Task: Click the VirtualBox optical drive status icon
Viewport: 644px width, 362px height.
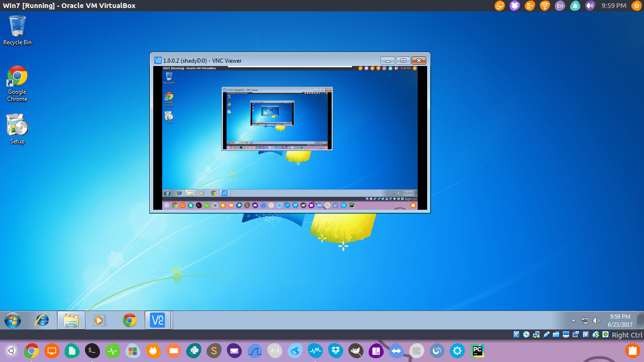Action: pos(526,335)
